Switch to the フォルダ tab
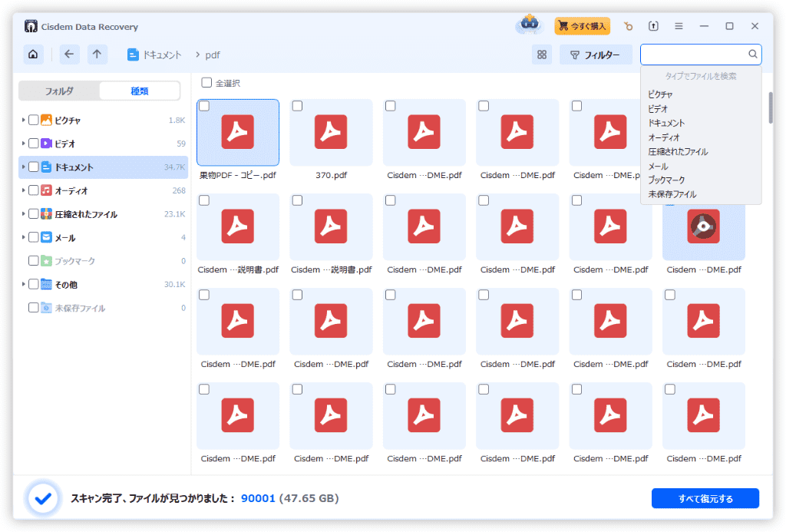 59,91
